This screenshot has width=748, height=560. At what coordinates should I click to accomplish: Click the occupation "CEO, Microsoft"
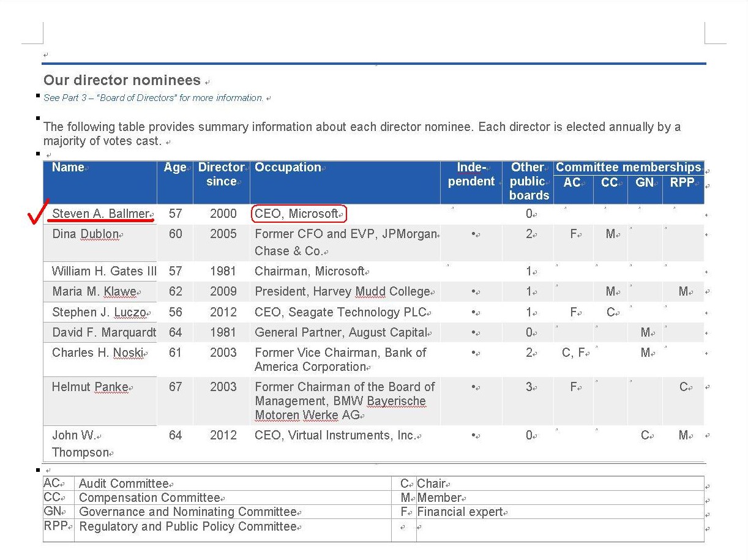pos(296,214)
